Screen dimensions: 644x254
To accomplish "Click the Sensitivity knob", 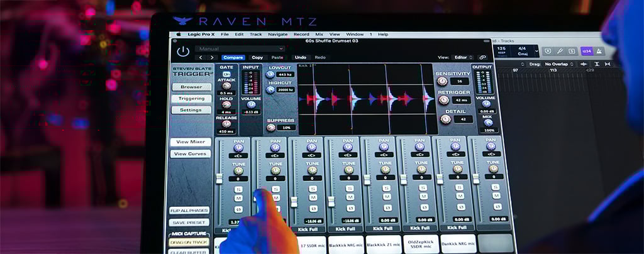I will (442, 81).
